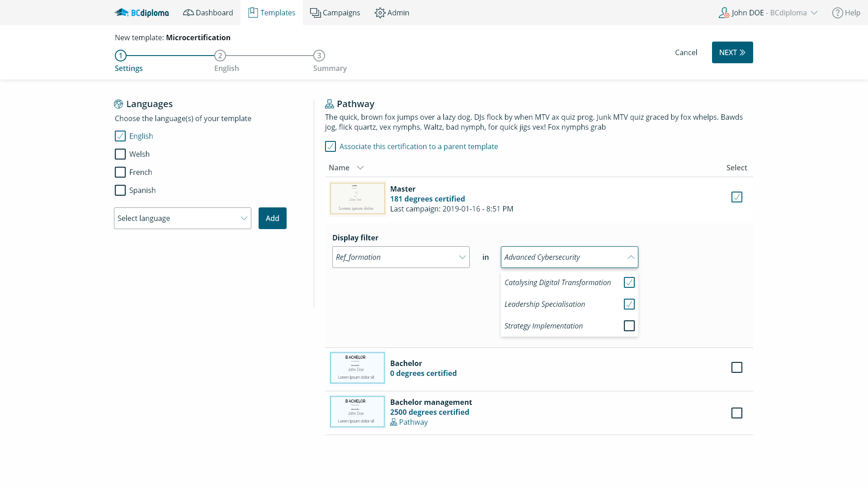Image resolution: width=868 pixels, height=488 pixels.
Task: Open Help via the question mark icon
Action: [x=837, y=12]
